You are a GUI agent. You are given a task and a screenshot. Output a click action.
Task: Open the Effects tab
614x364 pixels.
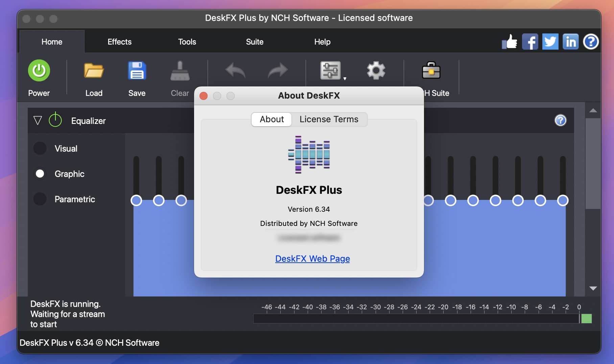[x=120, y=42]
